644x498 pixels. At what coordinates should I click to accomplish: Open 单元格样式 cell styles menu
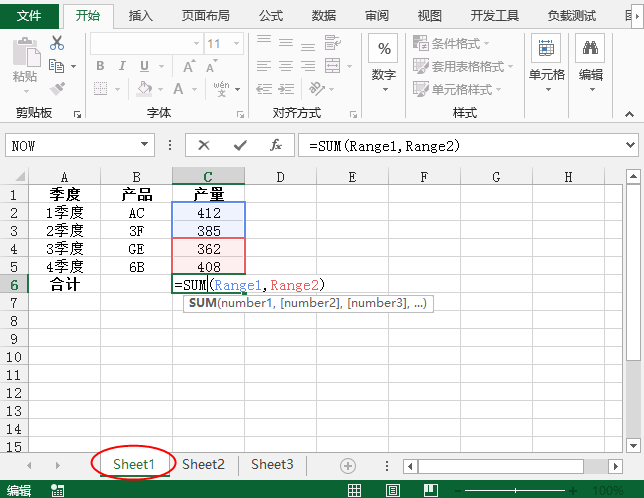coord(457,89)
